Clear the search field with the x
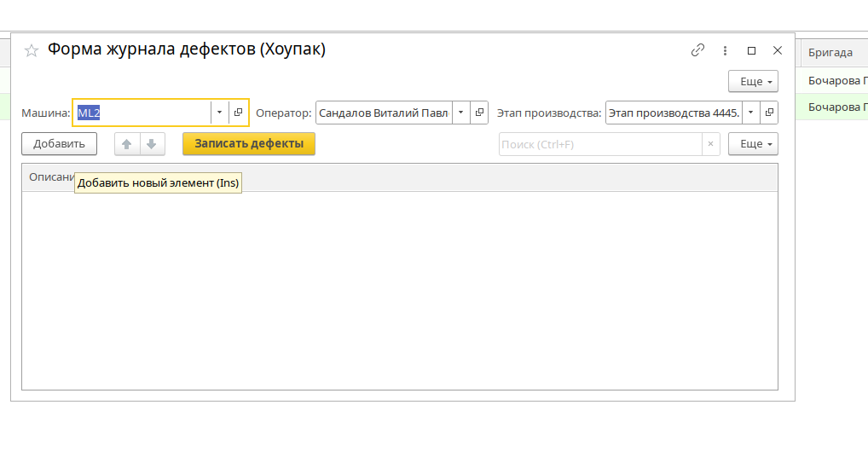 pyautogui.click(x=710, y=144)
